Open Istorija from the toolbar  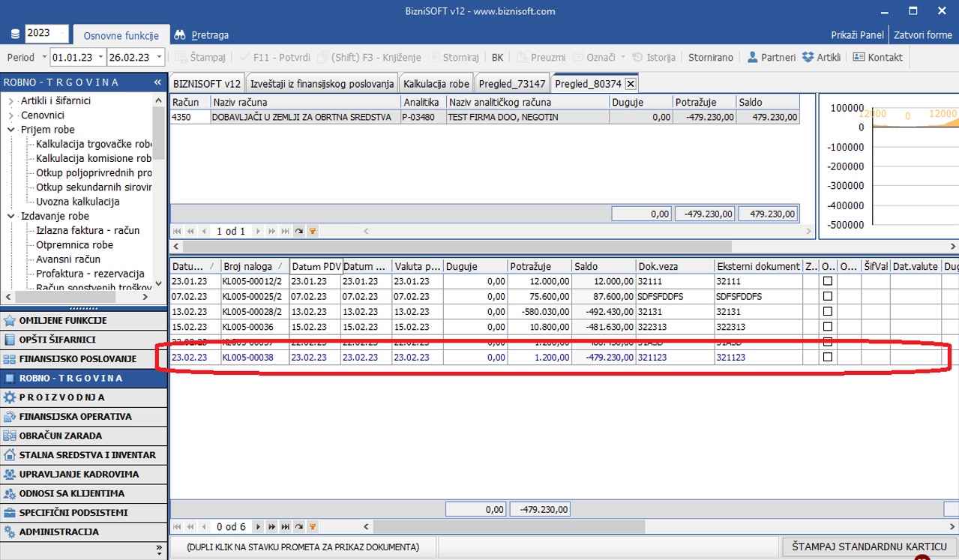(654, 57)
